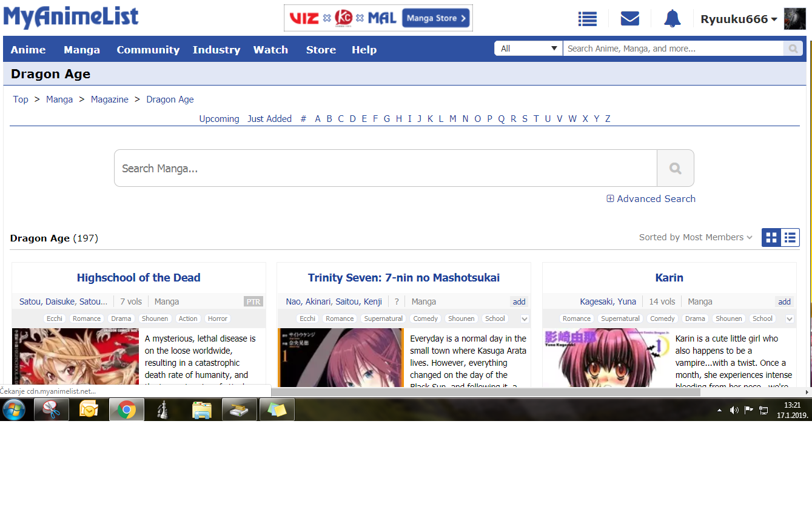Switch to list view
This screenshot has width=812, height=509.
pos(790,237)
